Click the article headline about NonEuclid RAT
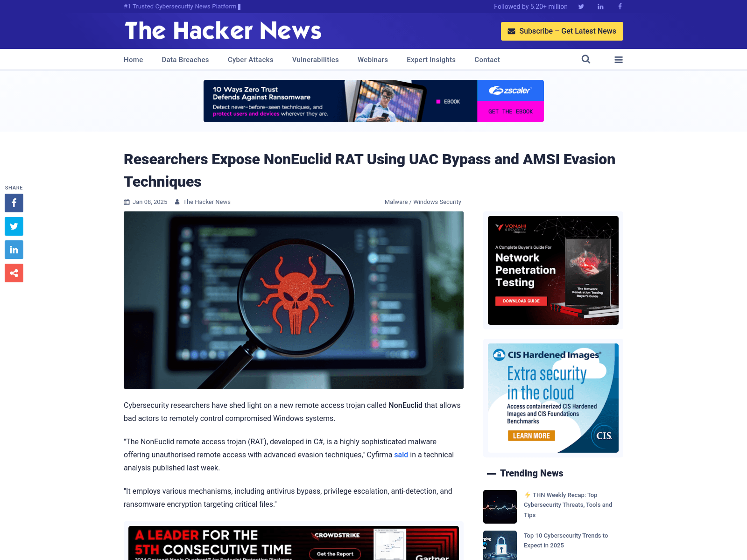Screen dimensions: 747x560 click(369, 170)
